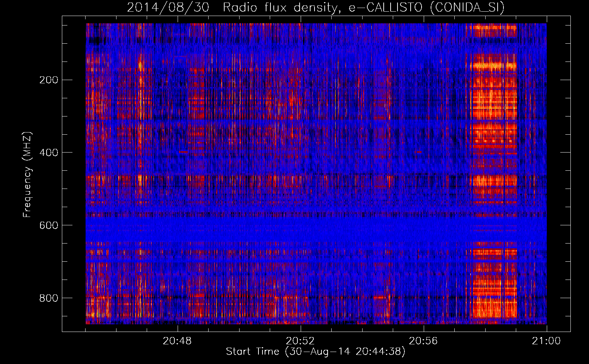Click the 20:48 time tick label
589x364 pixels.
click(x=177, y=341)
